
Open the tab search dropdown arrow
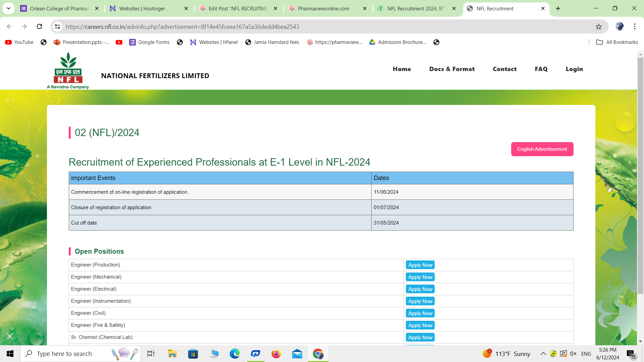point(8,8)
